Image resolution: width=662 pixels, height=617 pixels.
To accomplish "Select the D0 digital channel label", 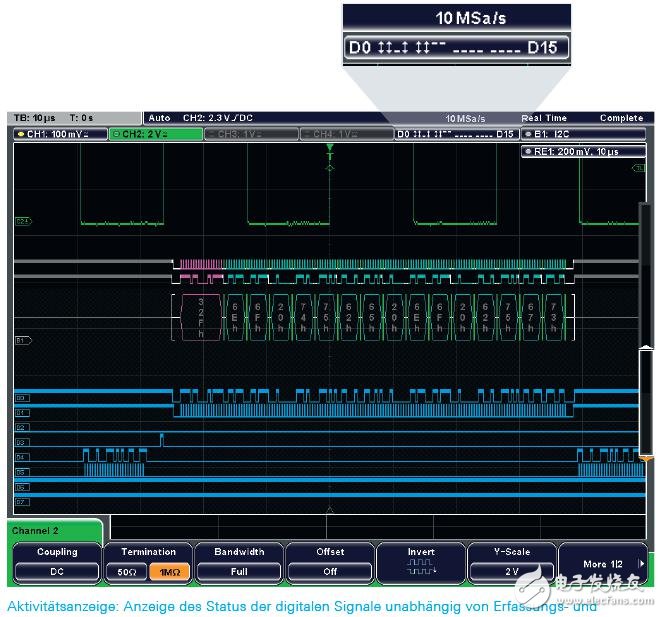I will pos(21,398).
